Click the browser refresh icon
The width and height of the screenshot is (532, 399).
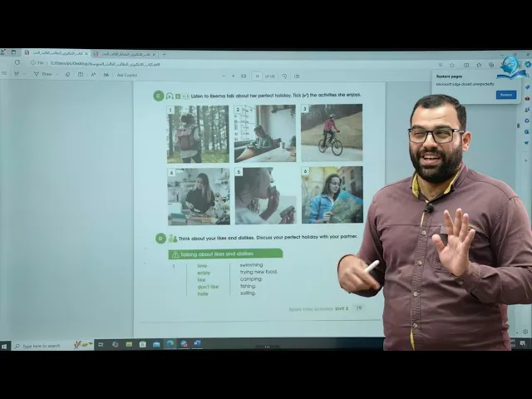tap(17, 62)
